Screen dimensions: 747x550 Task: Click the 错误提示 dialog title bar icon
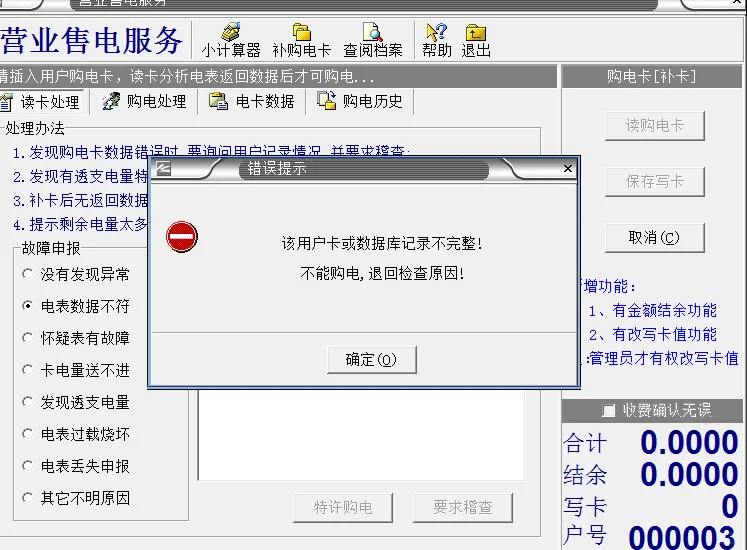point(164,168)
